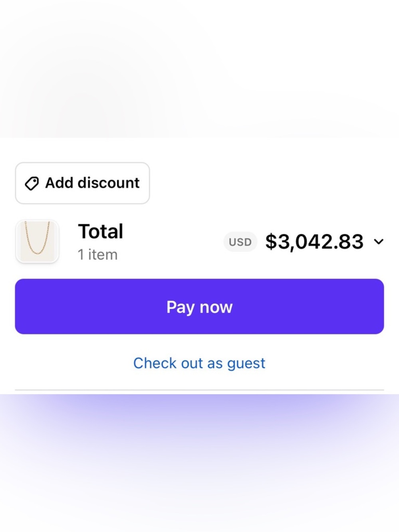
Task: Select the 1 item count text
Action: point(97,255)
